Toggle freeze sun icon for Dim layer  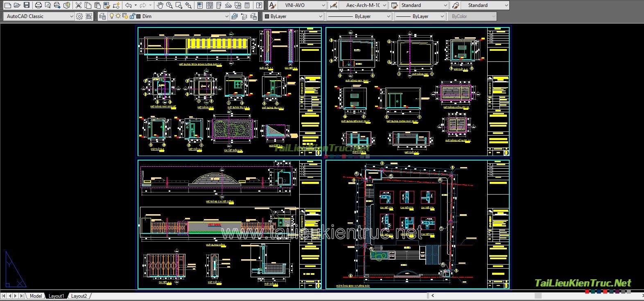click(118, 16)
